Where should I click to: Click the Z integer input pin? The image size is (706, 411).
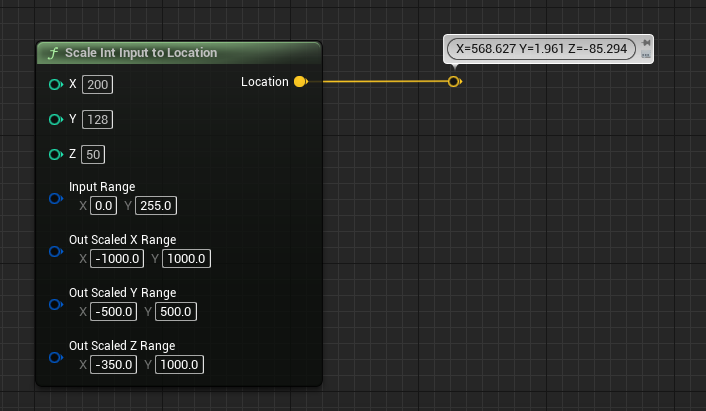[55, 154]
